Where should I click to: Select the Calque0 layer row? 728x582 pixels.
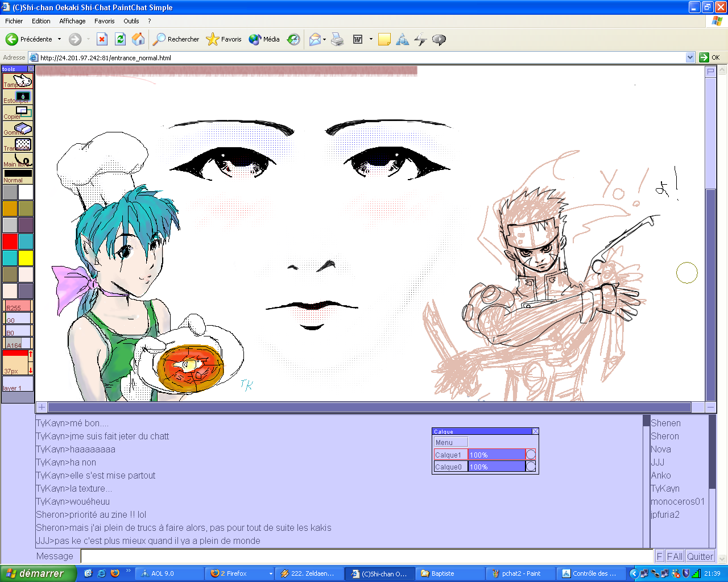coord(485,466)
